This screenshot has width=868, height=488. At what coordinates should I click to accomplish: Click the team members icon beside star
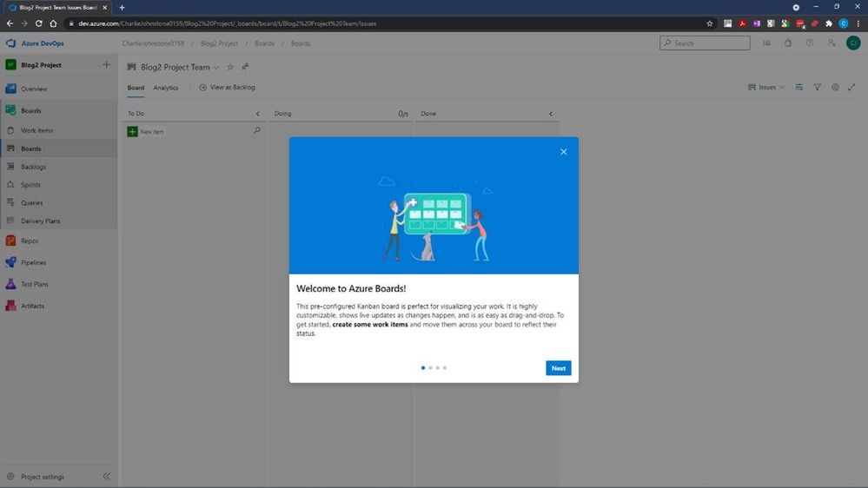245,67
